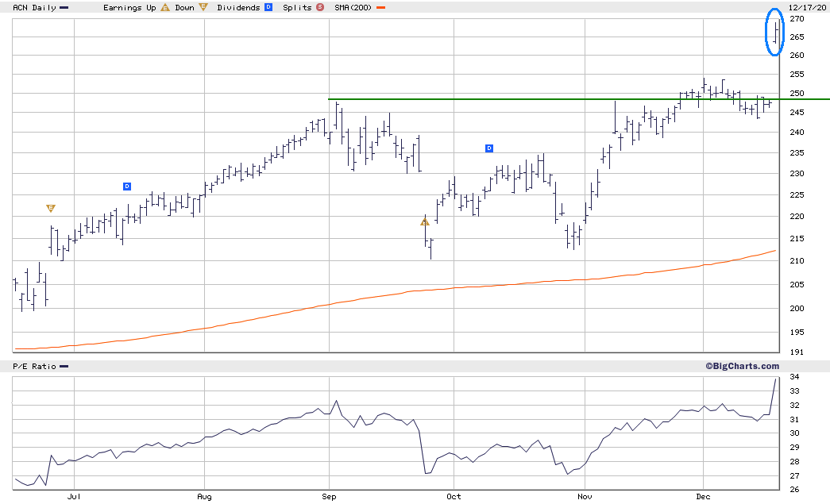Click the green horizontal resistance line
The height and width of the screenshot is (504, 830).
579,99
